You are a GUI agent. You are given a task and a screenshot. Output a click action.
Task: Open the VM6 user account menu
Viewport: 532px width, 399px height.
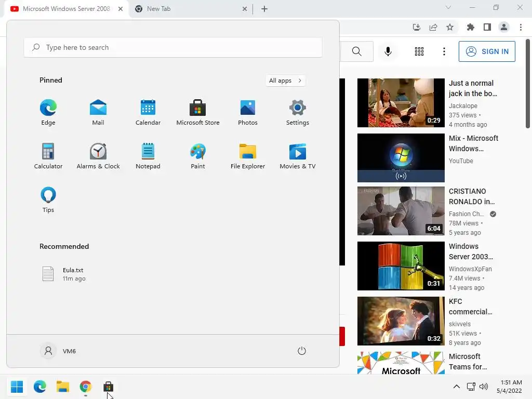point(58,351)
